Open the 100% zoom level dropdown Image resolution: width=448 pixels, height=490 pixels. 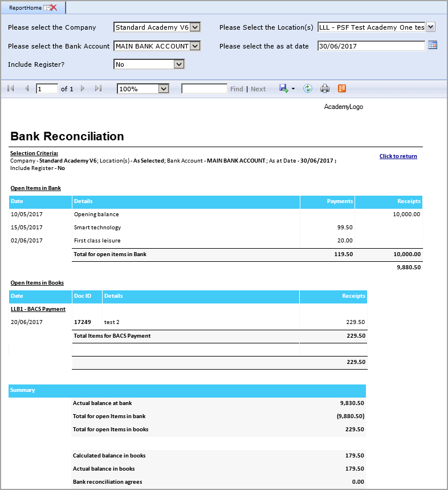tap(164, 88)
